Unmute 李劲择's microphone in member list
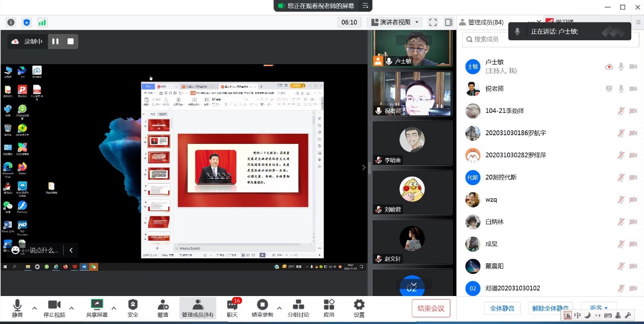The height and width of the screenshot is (324, 644). (x=621, y=111)
